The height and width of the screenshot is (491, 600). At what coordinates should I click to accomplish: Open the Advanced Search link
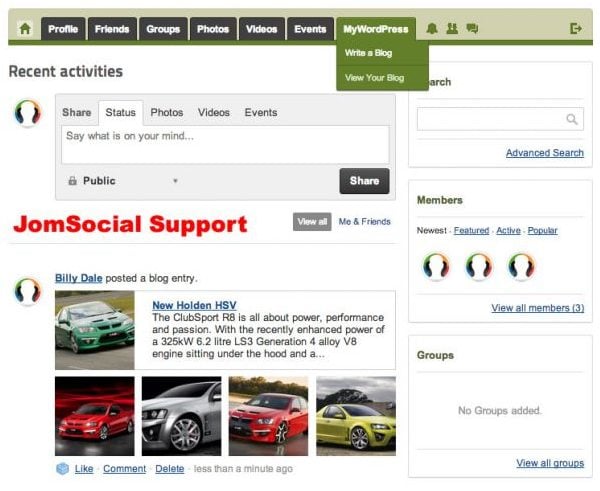[544, 153]
